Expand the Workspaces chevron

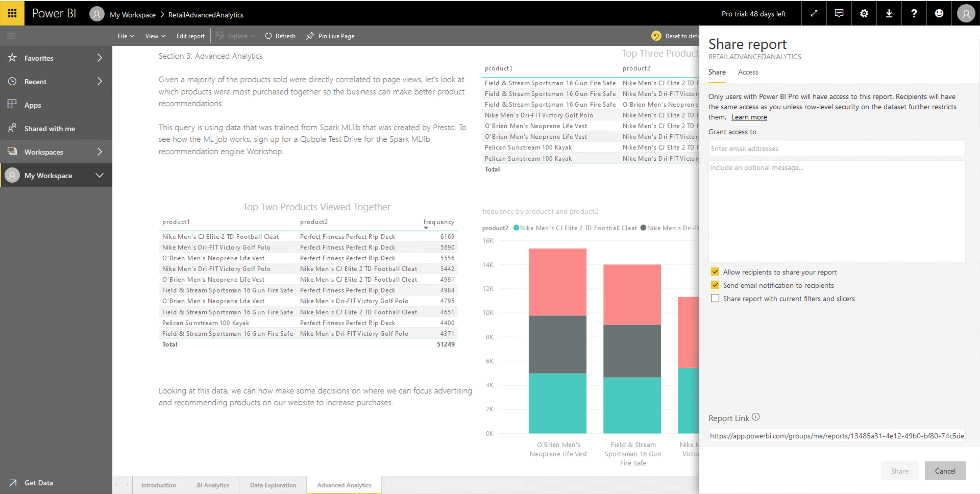pos(100,152)
